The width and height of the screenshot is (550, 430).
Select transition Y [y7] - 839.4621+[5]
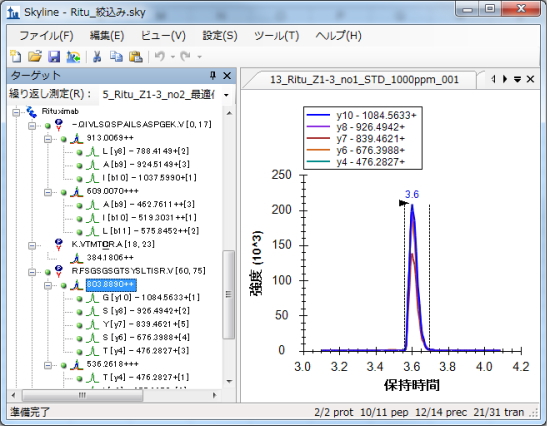tap(146, 324)
